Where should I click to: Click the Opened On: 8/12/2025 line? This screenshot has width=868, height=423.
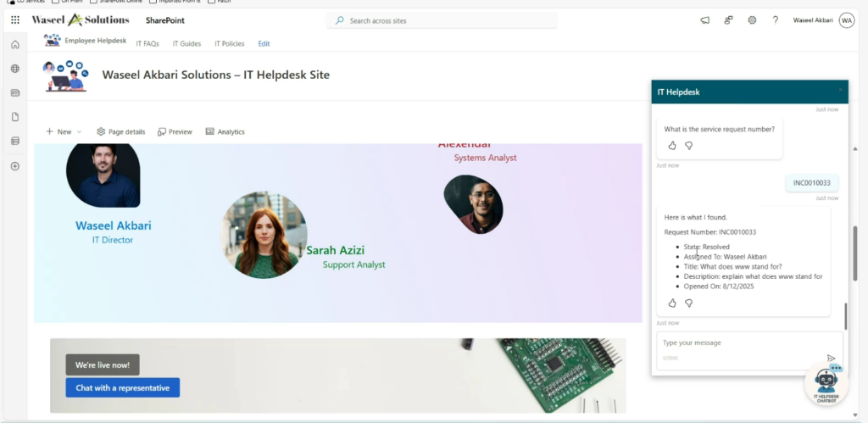719,287
